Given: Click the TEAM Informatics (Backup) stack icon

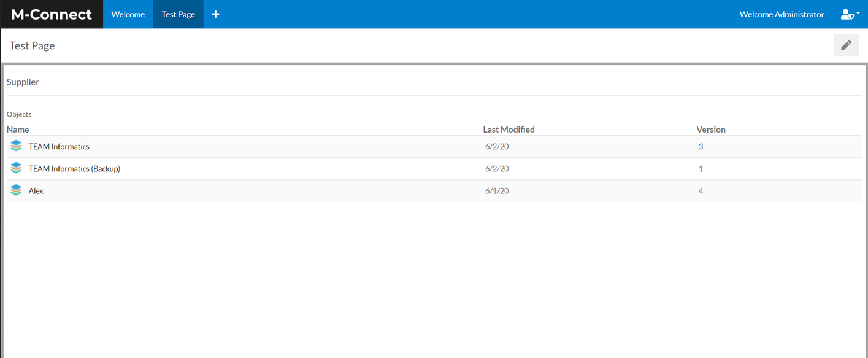Looking at the screenshot, I should pyautogui.click(x=17, y=168).
